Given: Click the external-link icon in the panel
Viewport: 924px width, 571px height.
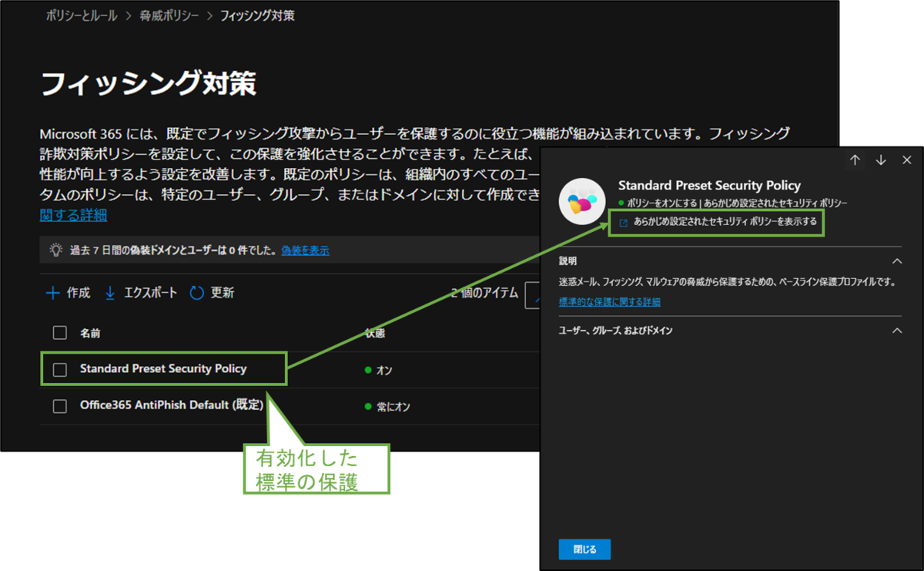Looking at the screenshot, I should 623,222.
